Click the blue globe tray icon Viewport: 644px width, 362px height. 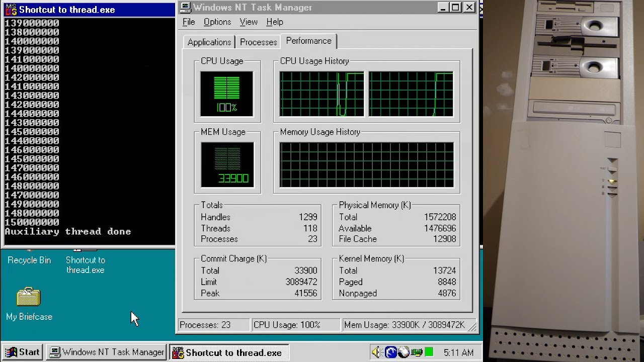390,352
